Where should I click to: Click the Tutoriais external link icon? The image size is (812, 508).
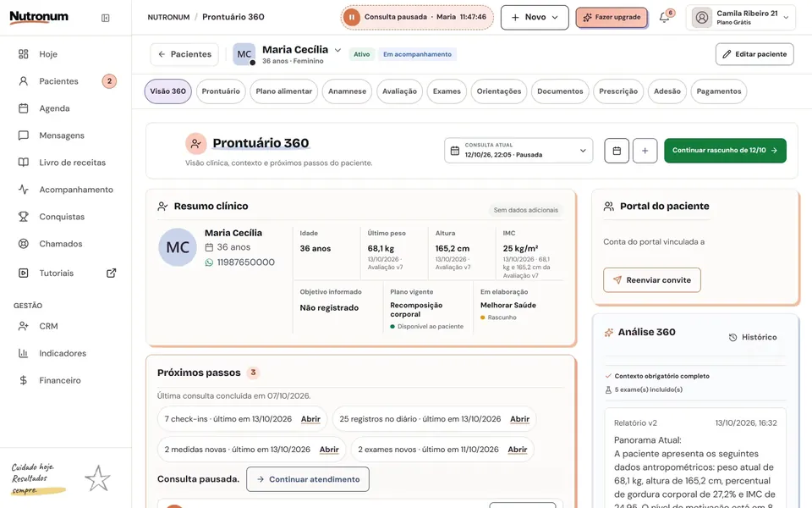point(112,273)
